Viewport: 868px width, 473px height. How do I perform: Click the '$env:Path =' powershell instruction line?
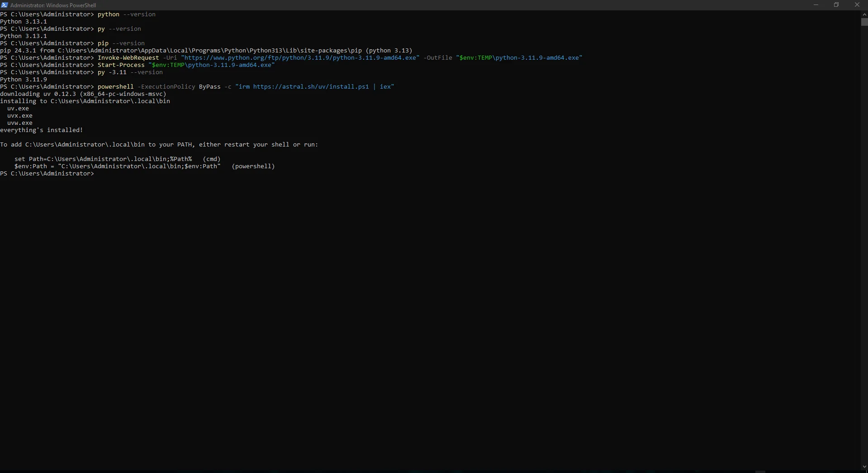(145, 166)
